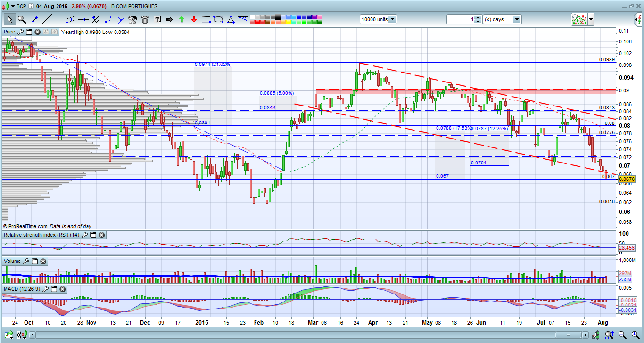The image size is (644, 343).
Task: Activate the magnifying glass zoom tool
Action: pyautogui.click(x=22, y=19)
